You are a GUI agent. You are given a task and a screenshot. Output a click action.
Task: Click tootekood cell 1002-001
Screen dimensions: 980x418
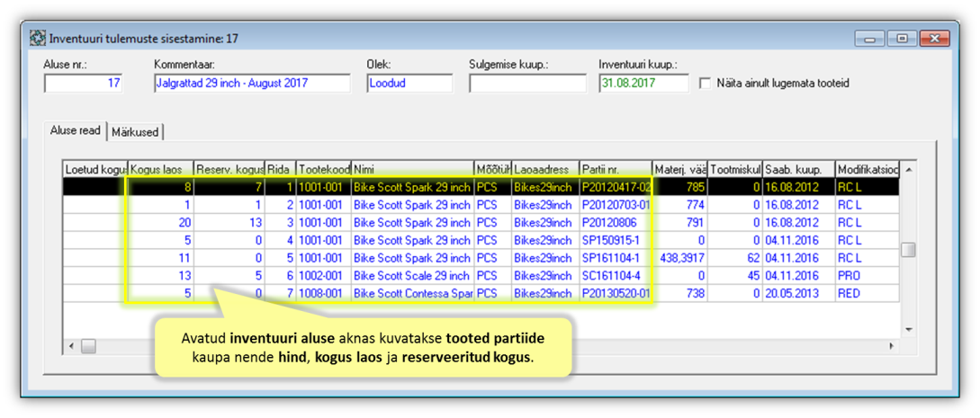(324, 276)
